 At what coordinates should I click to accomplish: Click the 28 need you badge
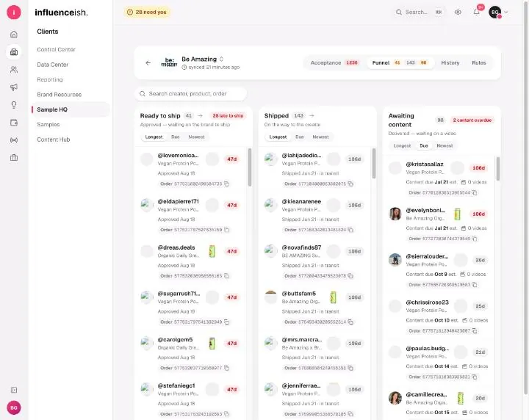click(x=147, y=12)
